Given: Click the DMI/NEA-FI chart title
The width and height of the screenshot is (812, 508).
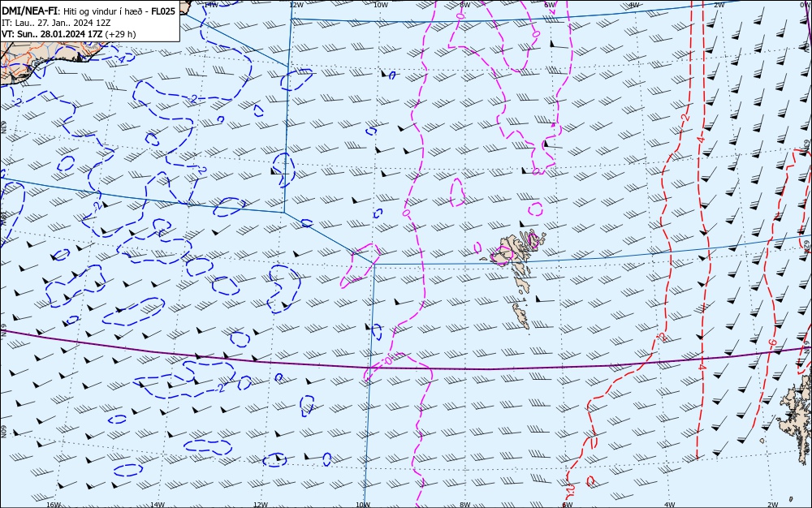Looking at the screenshot, I should tap(30, 11).
